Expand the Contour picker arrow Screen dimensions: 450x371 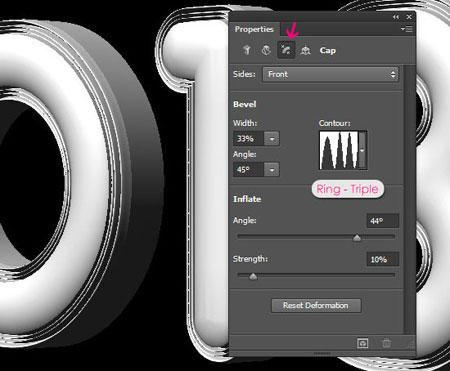pyautogui.click(x=362, y=150)
